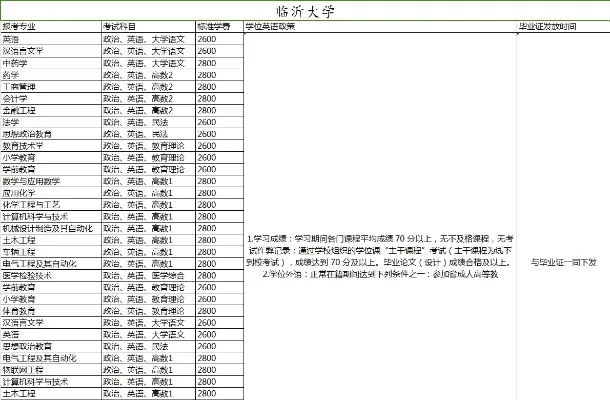Click the exam subjects cell in 会计学 row
The height and width of the screenshot is (400, 610).
pyautogui.click(x=148, y=98)
